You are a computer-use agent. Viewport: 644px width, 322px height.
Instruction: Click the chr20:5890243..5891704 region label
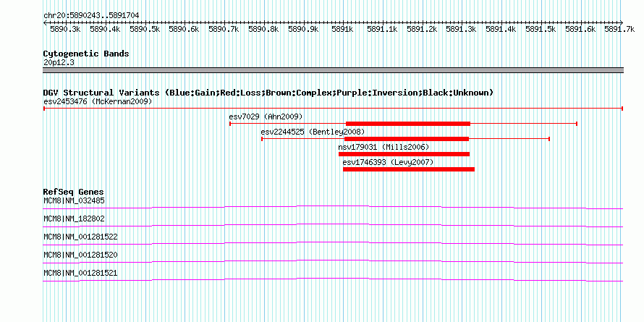click(x=91, y=15)
